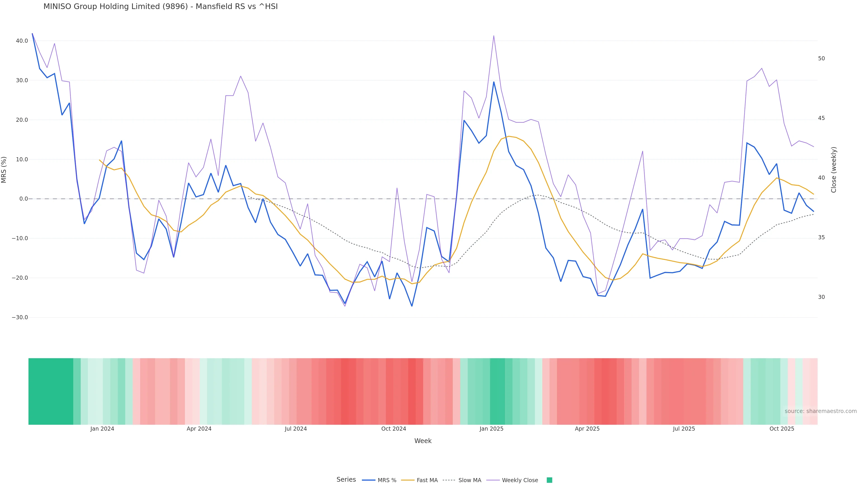Click the Apr 2024 x-axis tick label
This screenshot has width=868, height=488.
coord(199,429)
